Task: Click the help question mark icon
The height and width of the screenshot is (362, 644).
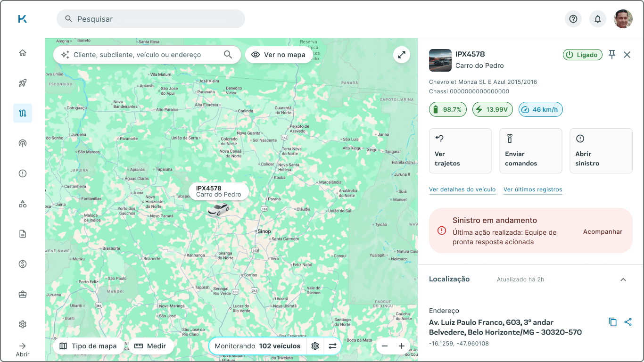Action: pyautogui.click(x=573, y=19)
